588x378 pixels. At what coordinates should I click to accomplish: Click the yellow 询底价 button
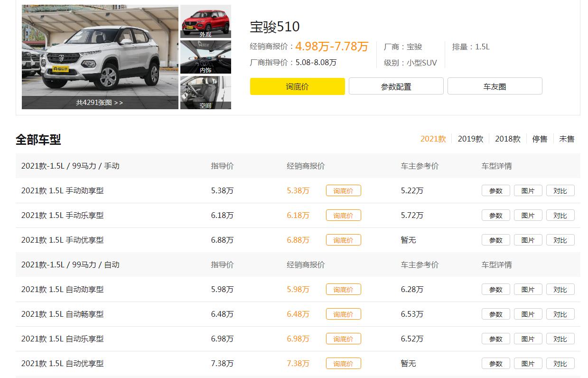click(298, 86)
